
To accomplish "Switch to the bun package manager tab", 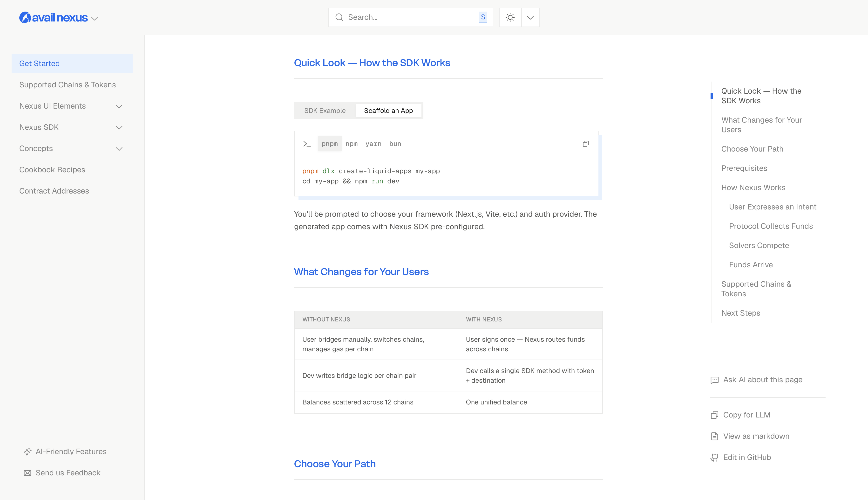I will click(395, 144).
